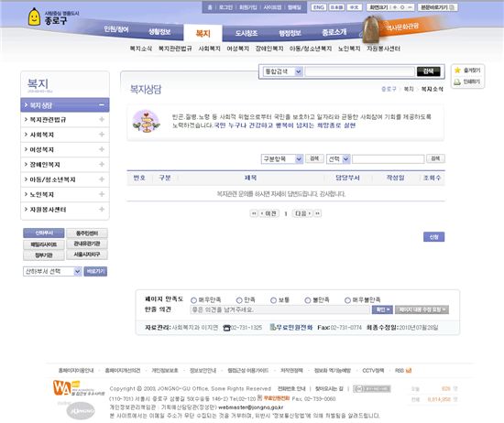Open the 노인복지 submenu item

[x=349, y=49]
